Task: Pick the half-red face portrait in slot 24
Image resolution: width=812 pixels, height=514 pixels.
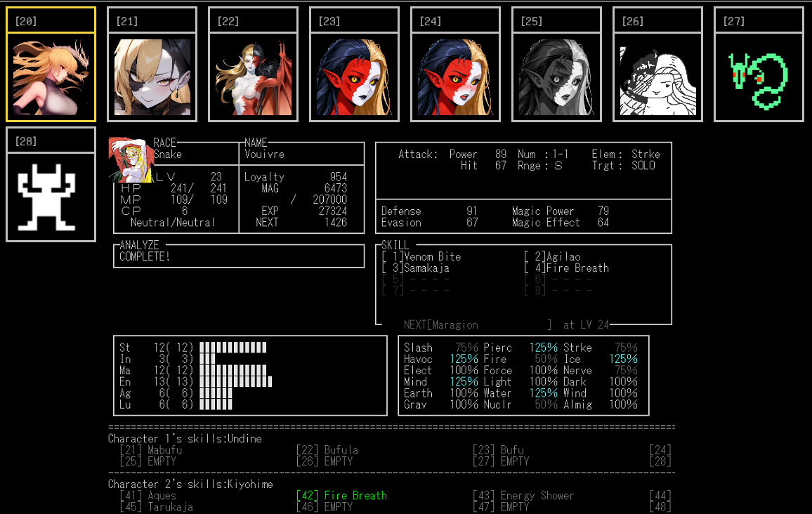Action: point(456,77)
